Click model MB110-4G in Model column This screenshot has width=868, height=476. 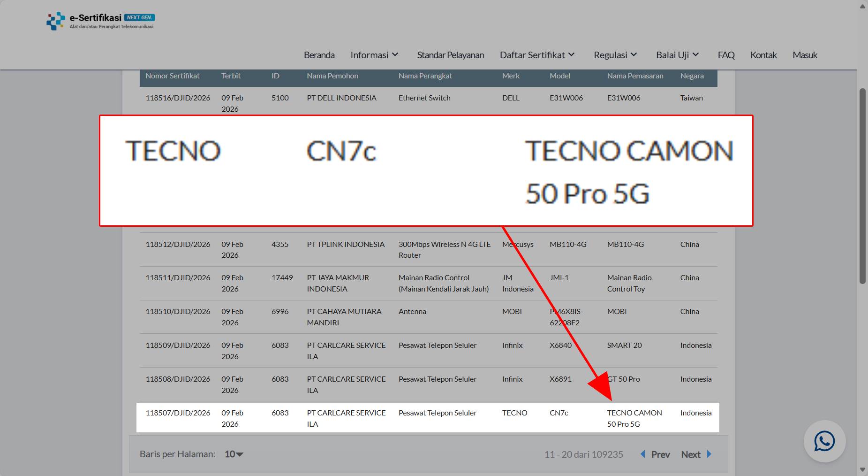point(568,244)
